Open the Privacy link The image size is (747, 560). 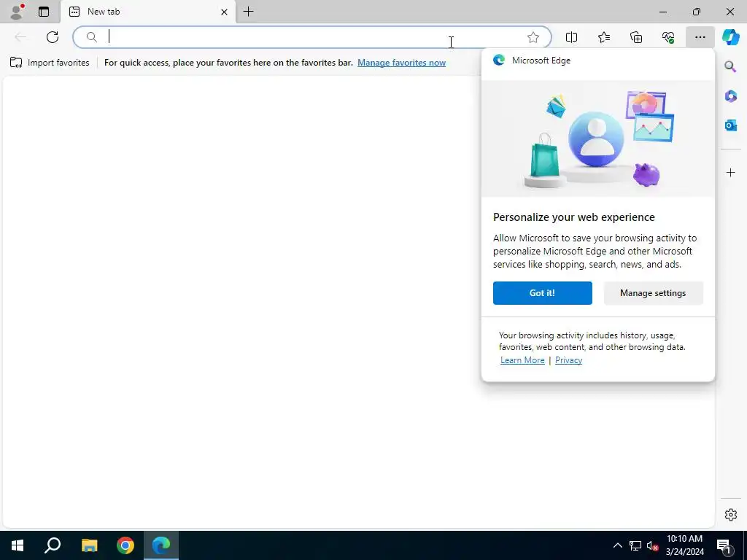coord(568,360)
